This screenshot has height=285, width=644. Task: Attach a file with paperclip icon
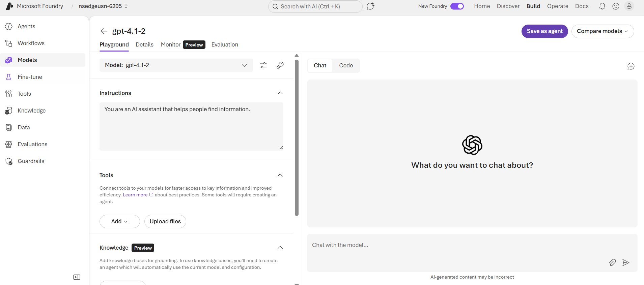613,262
